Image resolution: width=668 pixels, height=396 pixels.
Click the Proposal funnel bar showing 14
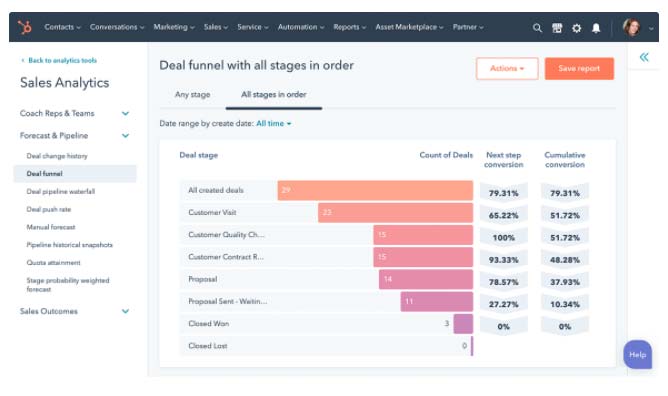pos(426,279)
